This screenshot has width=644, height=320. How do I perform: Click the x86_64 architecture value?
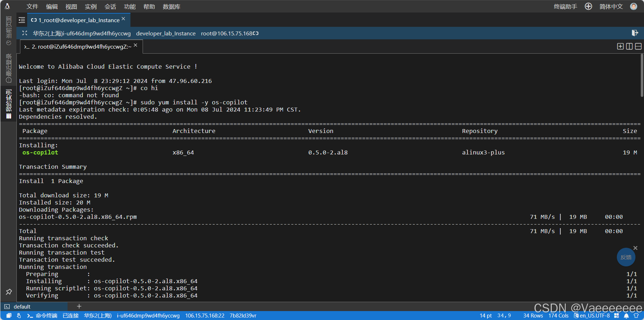tap(183, 152)
